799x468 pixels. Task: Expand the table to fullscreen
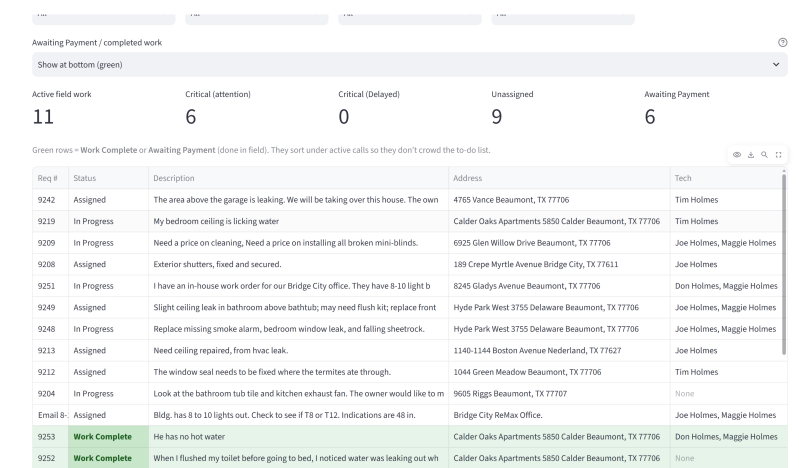(x=778, y=154)
